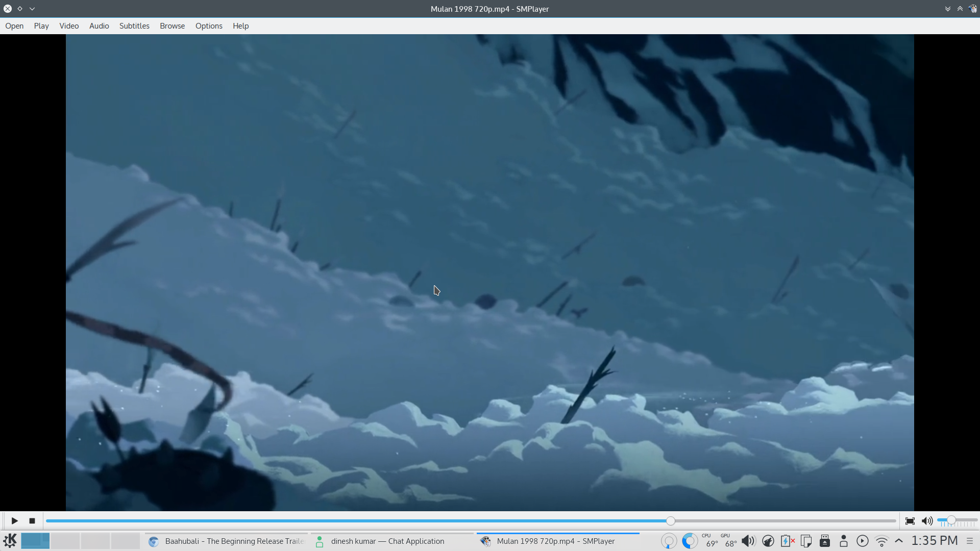The image size is (980, 551).
Task: Click the played blue part of the seek bar
Action: pos(356,521)
